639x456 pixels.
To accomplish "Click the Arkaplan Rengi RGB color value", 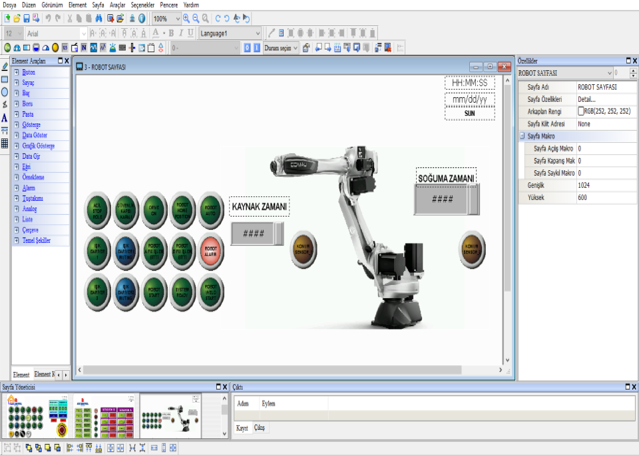I will 610,111.
